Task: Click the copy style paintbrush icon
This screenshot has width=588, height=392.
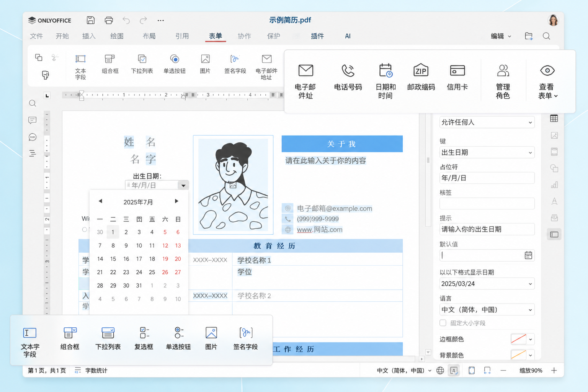Action: tap(45, 75)
